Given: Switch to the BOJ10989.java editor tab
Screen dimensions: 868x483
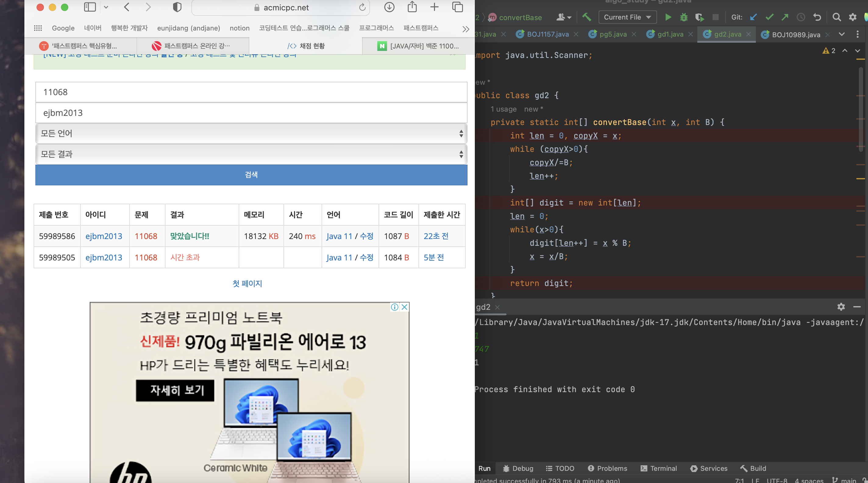Looking at the screenshot, I should 795,34.
